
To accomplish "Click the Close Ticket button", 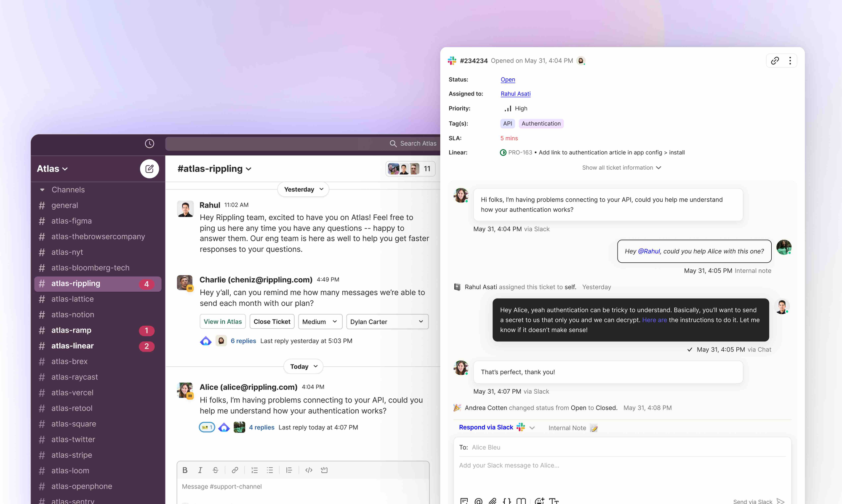I will 272,322.
